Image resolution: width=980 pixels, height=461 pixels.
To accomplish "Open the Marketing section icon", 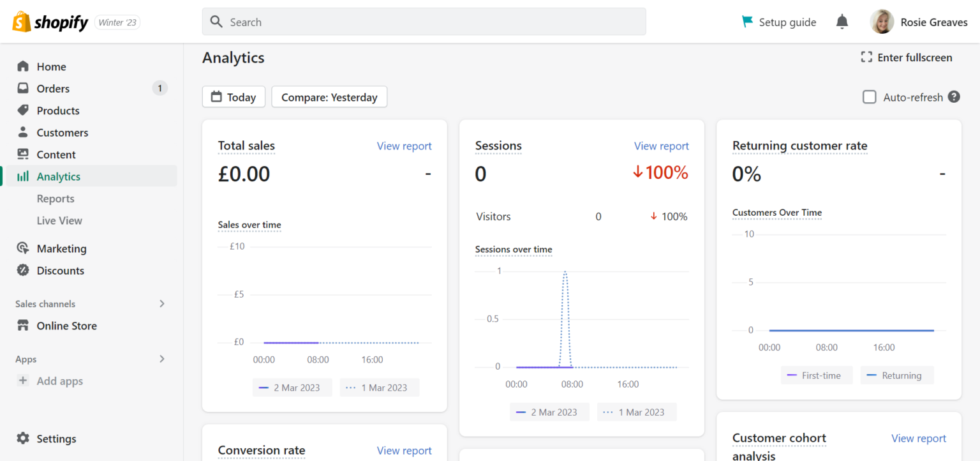I will 22,248.
